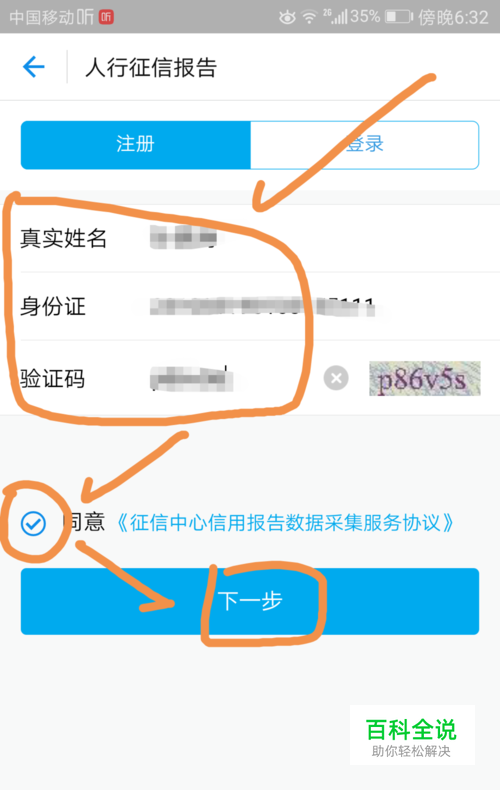The height and width of the screenshot is (790, 500).
Task: Open the 征信中心信用报告数据采集服务协议 link
Action: coord(285,523)
